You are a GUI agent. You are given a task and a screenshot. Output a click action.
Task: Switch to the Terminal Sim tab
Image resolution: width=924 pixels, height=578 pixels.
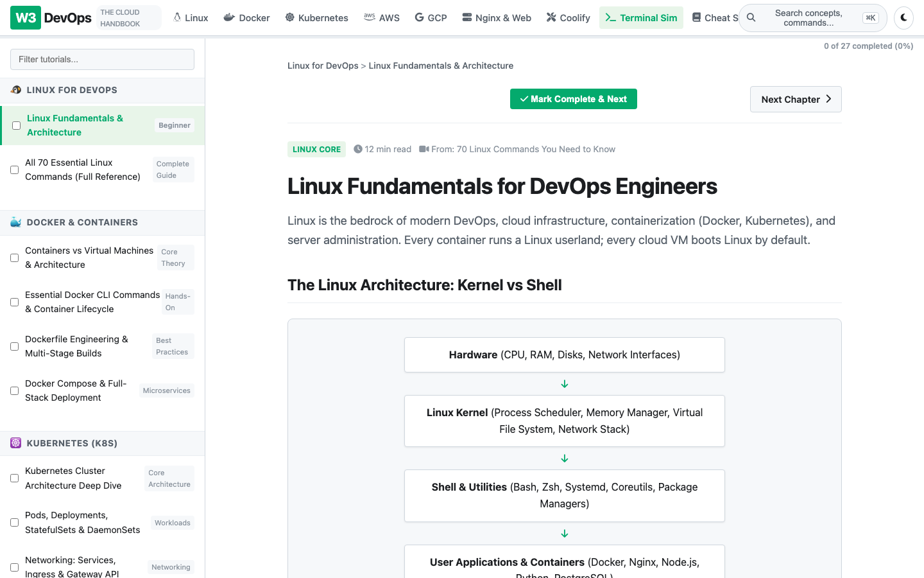click(641, 18)
